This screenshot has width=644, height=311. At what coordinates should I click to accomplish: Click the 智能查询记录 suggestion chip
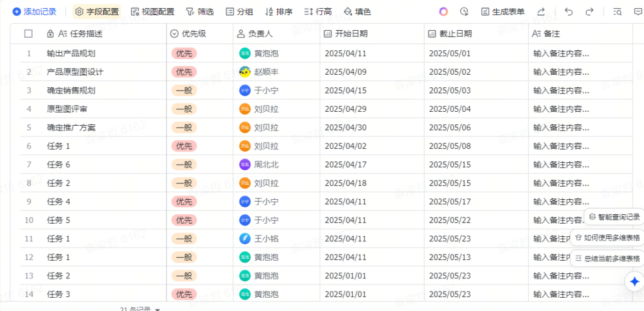(x=614, y=217)
